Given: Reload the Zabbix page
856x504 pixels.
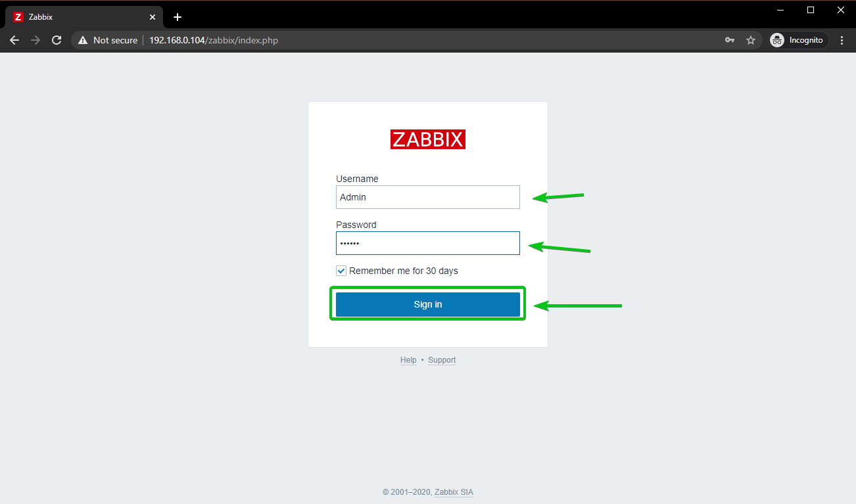Looking at the screenshot, I should coord(57,40).
